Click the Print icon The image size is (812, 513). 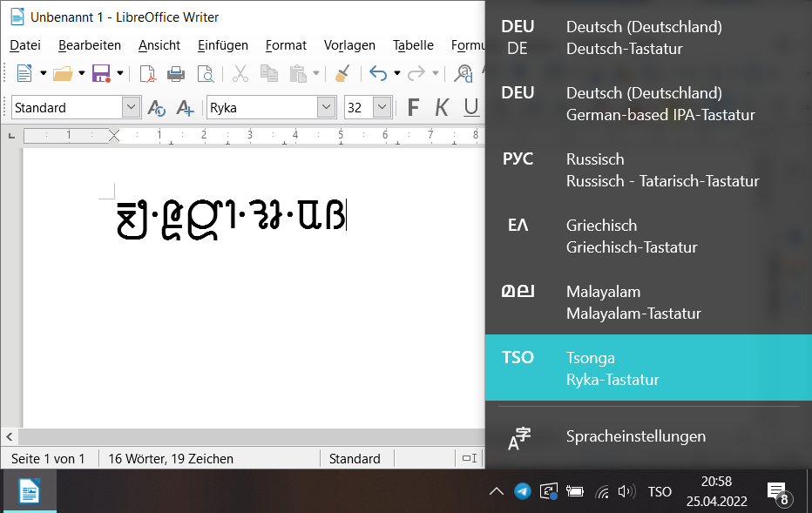pos(176,74)
